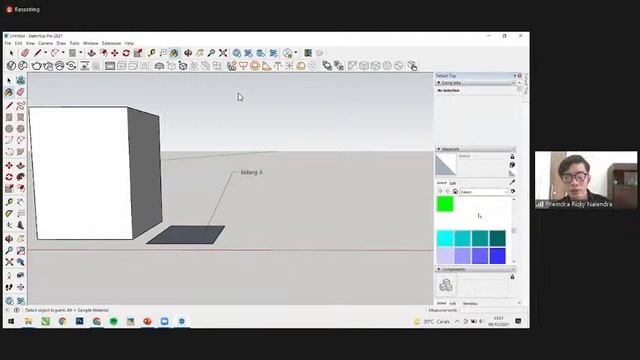
Task: Select the Pan hand tool in top toolbar
Action: pyautogui.click(x=200, y=53)
